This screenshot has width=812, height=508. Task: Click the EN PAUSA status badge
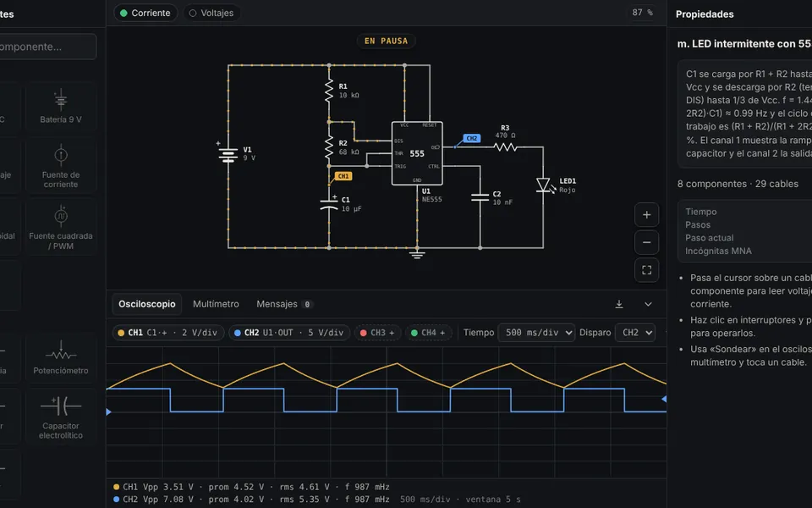click(x=387, y=41)
